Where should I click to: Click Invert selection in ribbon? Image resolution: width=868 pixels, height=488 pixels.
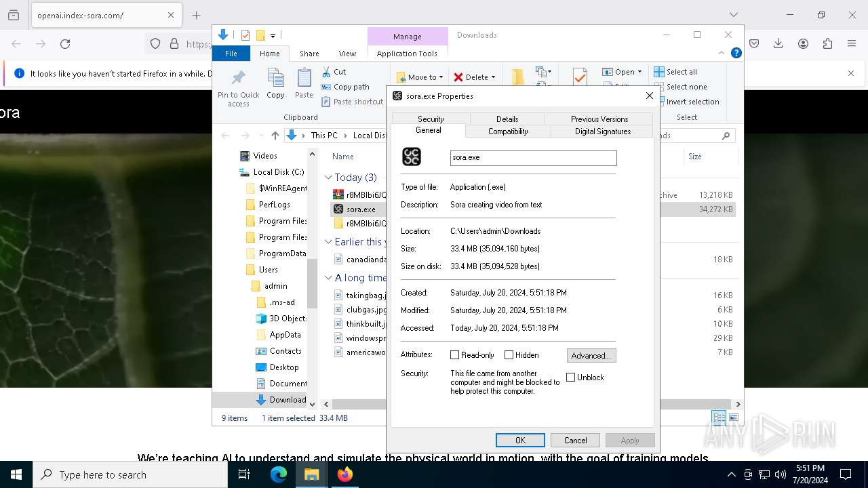point(686,102)
